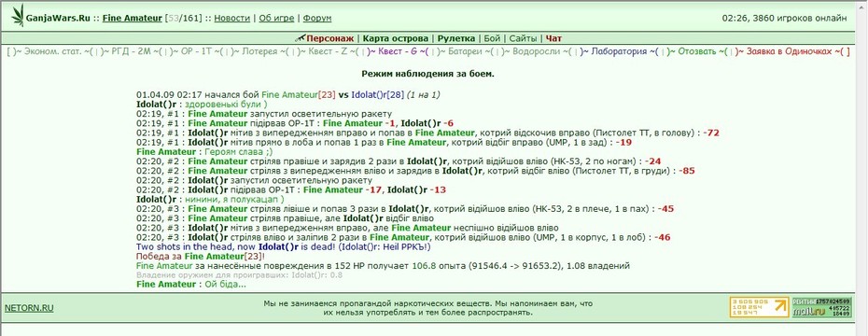Click the message Героям слава ;)
The height and width of the screenshot is (336, 868).
coord(238,152)
